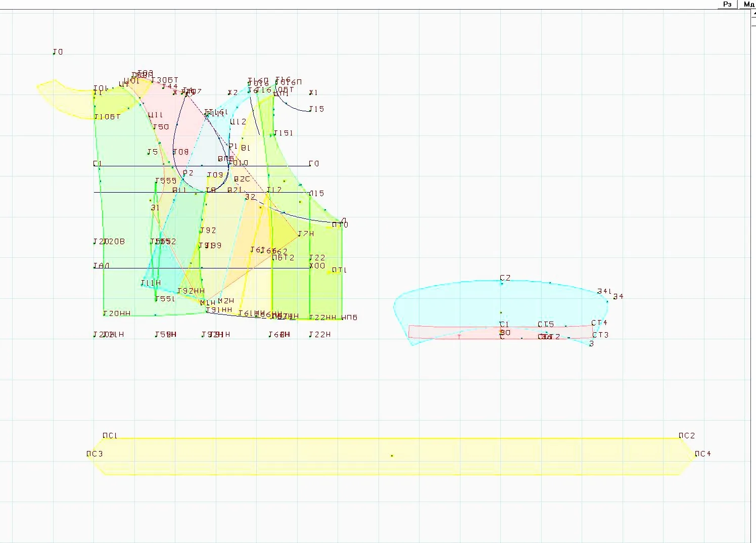Viewport: 756px width, 543px height.
Task: Click the T15 curve endpoint
Action: point(316,109)
